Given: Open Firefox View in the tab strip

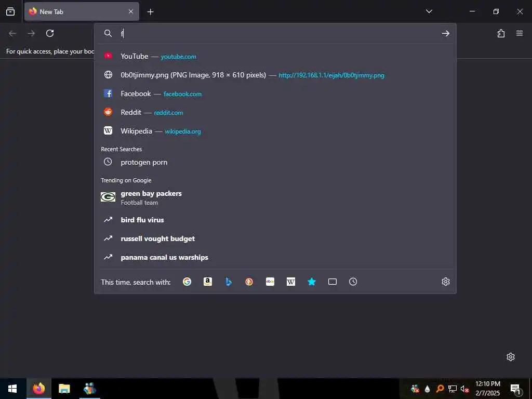Looking at the screenshot, I should (x=10, y=11).
